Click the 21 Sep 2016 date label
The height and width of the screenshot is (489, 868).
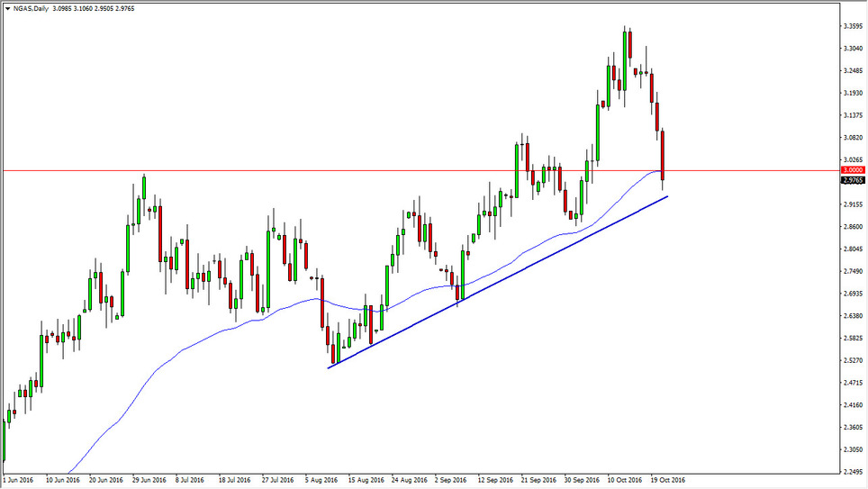[538, 480]
